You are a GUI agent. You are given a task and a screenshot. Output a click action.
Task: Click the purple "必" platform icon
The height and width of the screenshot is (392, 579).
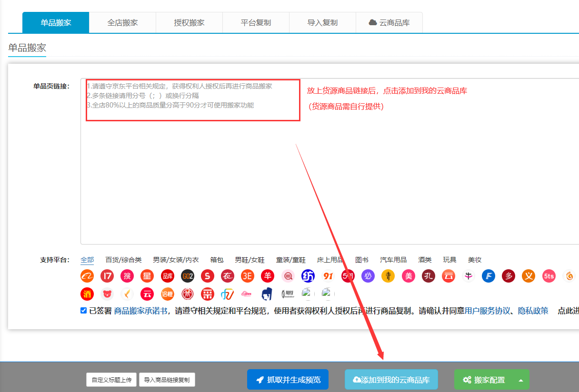pyautogui.click(x=368, y=276)
